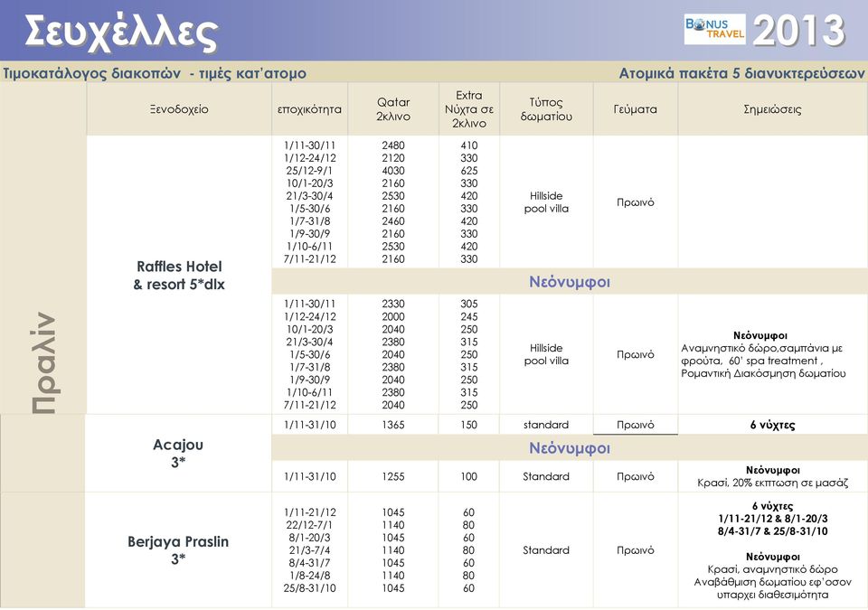Select the note 'Αναβάθμιση δωματίου εφ'οσον'
Screen dimensions: 868x610
pos(773,582)
